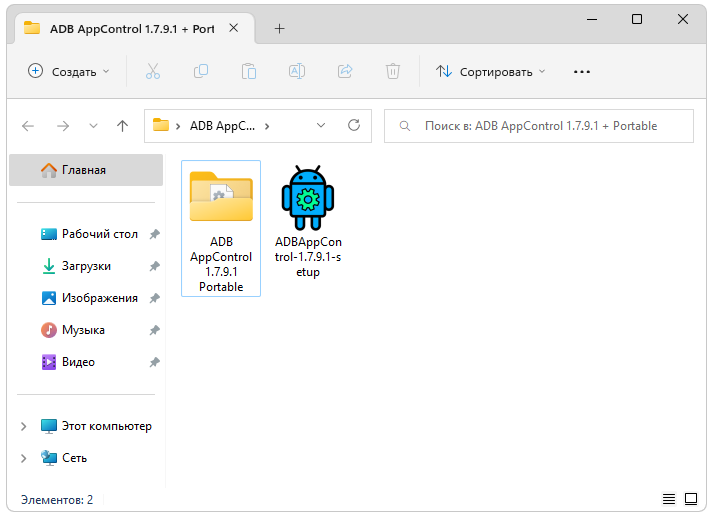Select the ADB AppControl 1.7.9.1 Portable folder

221,228
